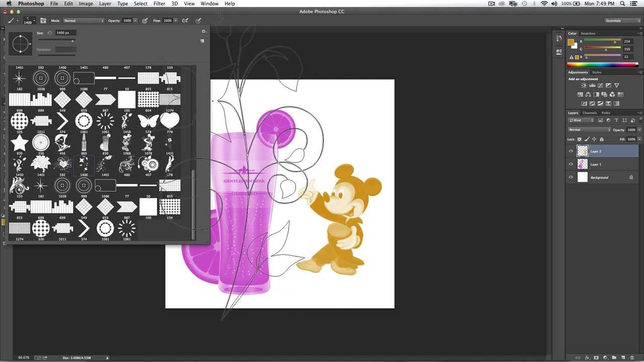Screen dimensions: 644x362
Task: Choose the heart brush preset labeled 778
Action: click(170, 121)
